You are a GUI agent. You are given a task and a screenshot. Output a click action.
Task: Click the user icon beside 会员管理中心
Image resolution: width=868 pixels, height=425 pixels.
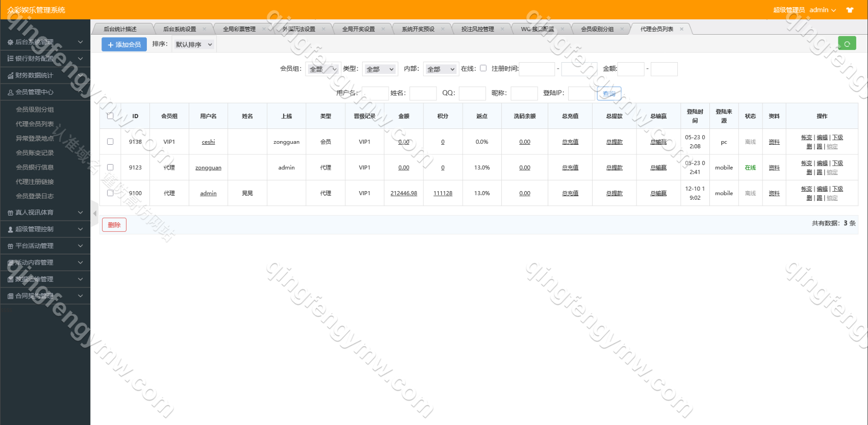click(10, 92)
